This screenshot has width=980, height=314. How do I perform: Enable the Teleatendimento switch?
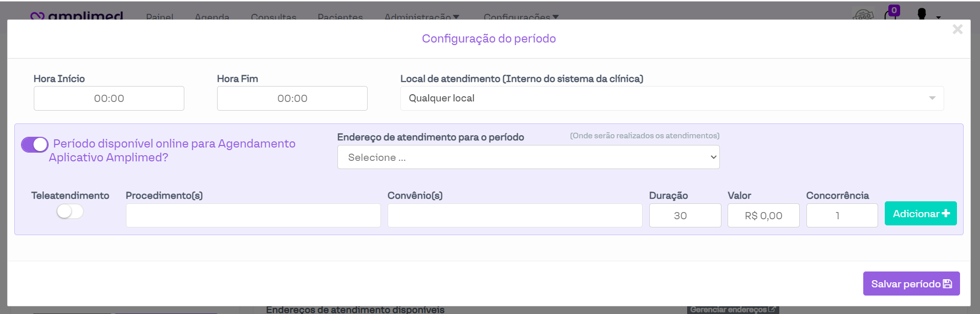point(70,212)
